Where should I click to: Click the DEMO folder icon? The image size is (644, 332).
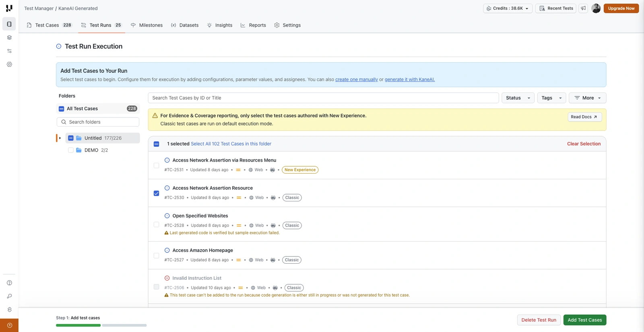tap(79, 150)
